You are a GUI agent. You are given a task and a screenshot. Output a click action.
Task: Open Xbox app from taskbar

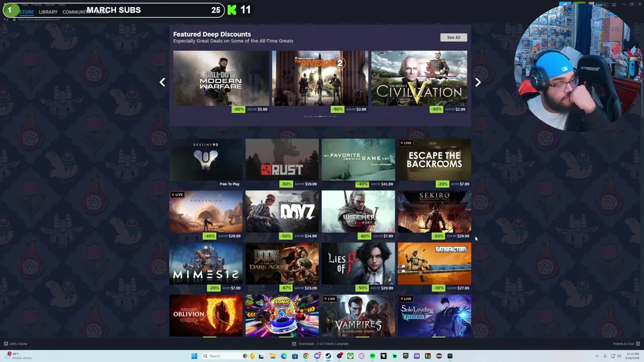click(x=351, y=356)
